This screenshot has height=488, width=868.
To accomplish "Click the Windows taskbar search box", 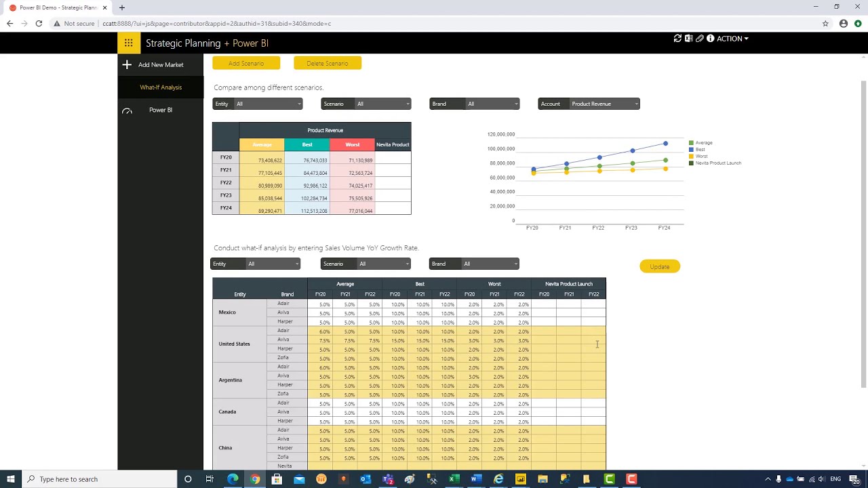I will coord(100,479).
